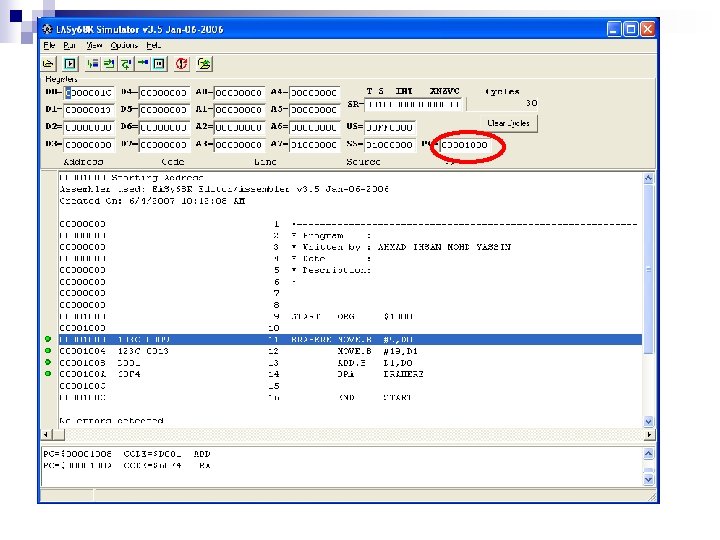
Task: Toggle breakpoint on line 14 BRA
Action: (x=48, y=374)
